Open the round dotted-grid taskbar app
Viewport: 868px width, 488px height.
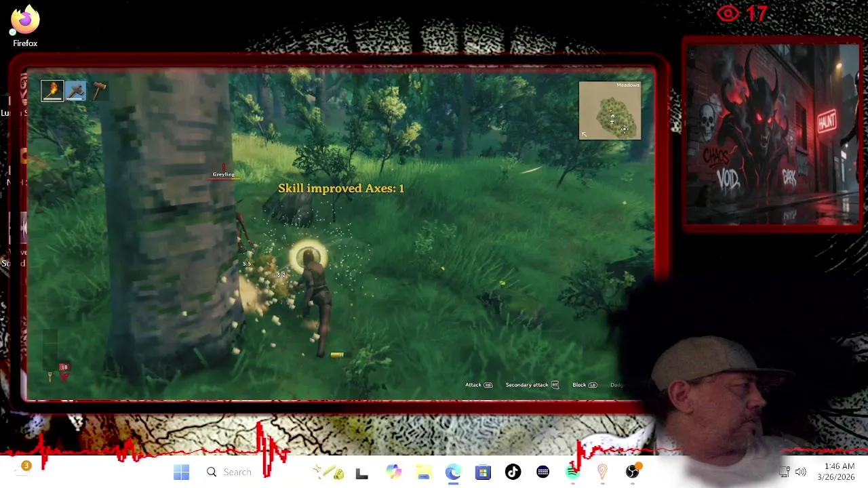[x=542, y=472]
